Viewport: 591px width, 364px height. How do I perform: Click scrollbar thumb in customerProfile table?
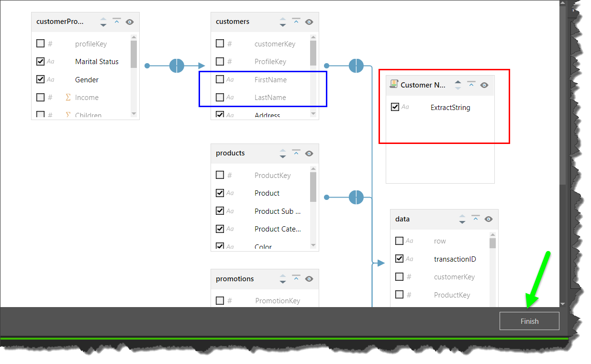click(x=134, y=54)
